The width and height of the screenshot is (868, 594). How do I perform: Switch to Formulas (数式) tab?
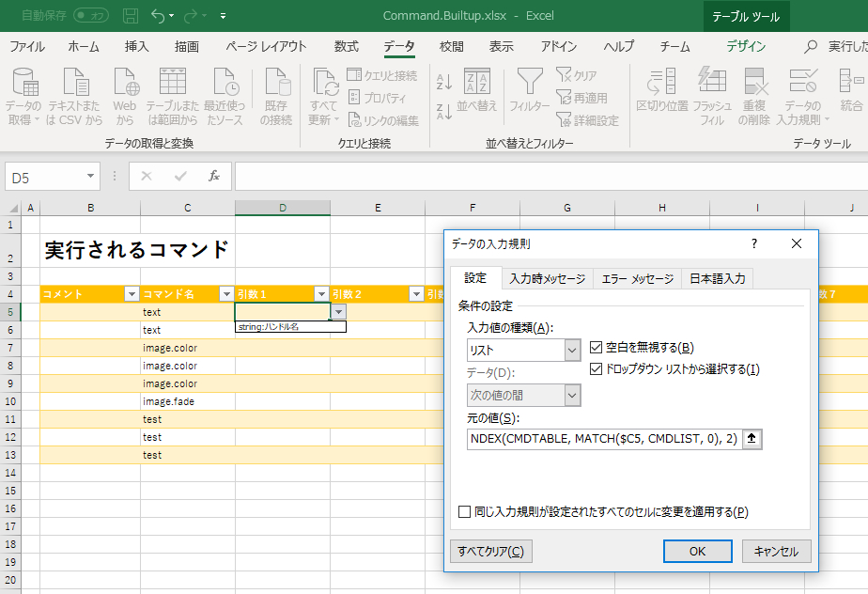[x=347, y=47]
